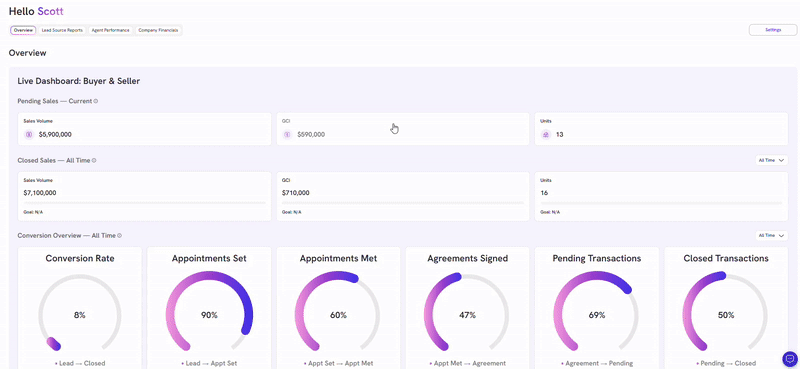Viewport: 800px width, 369px height.
Task: Click the Hello Scott greeting
Action: [36, 11]
